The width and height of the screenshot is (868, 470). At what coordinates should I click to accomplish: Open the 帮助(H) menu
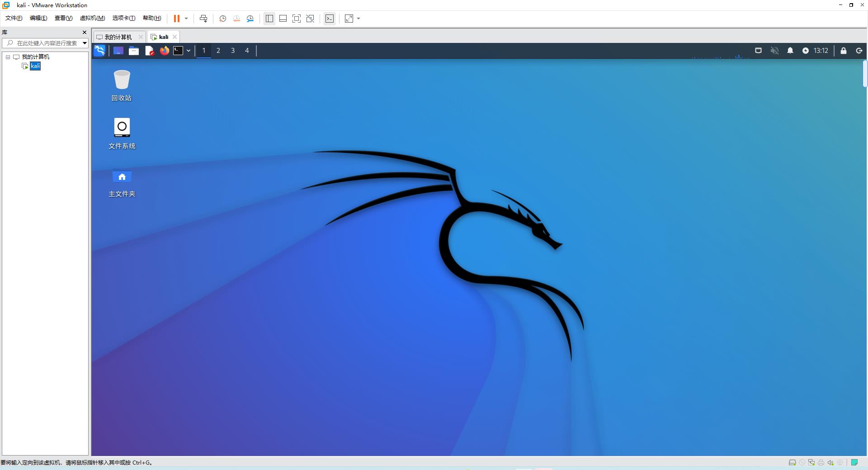tap(152, 18)
